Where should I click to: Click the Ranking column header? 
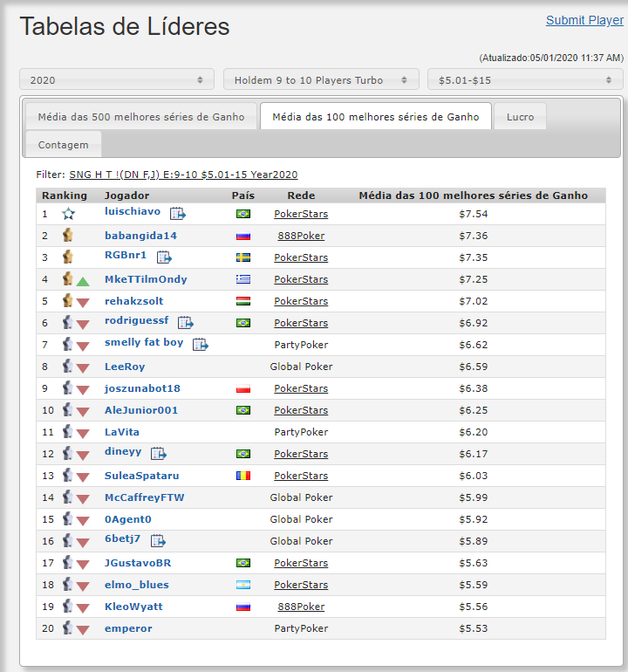[65, 195]
